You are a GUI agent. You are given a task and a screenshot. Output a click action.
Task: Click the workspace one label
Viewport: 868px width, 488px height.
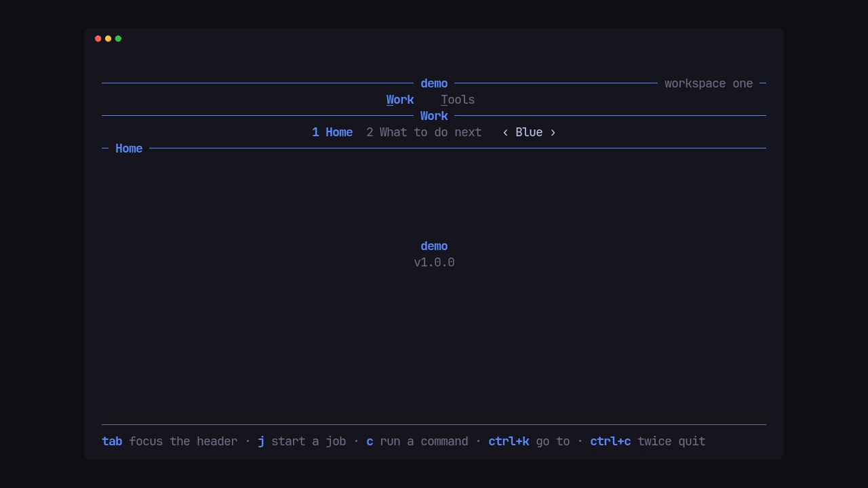[x=709, y=83]
